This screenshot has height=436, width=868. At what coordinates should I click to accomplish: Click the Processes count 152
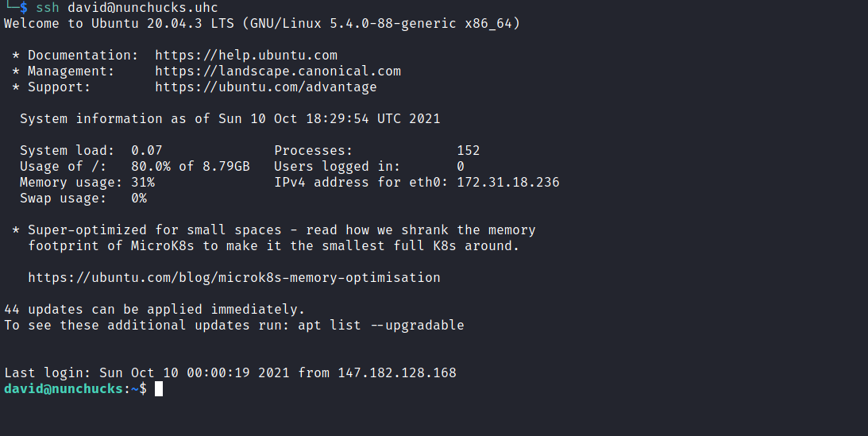[x=469, y=151]
